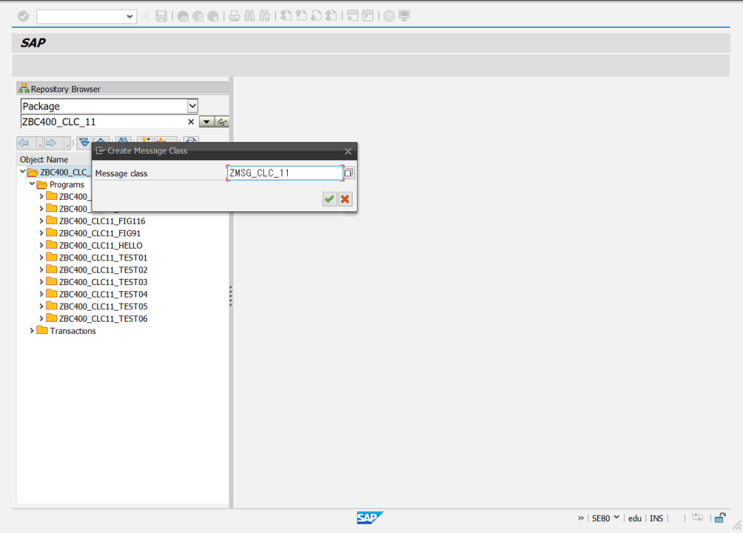
Task: Click the Save diskette icon in the toolbar
Action: point(161,16)
